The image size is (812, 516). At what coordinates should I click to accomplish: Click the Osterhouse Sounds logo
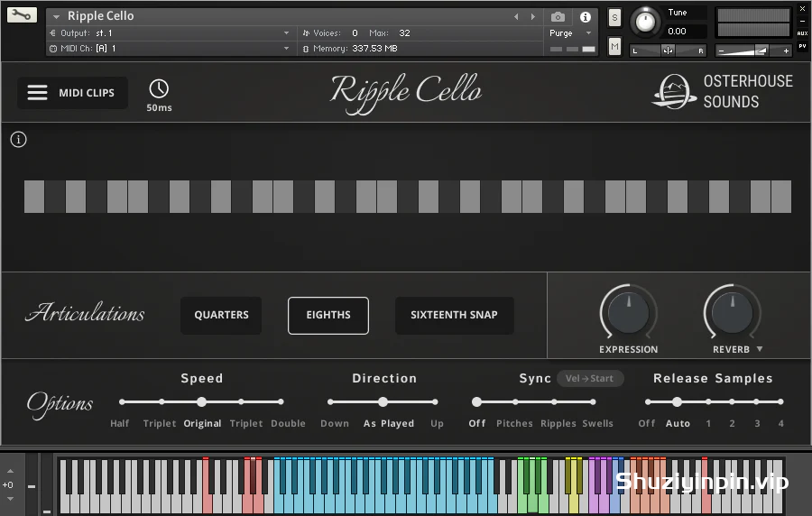point(722,92)
